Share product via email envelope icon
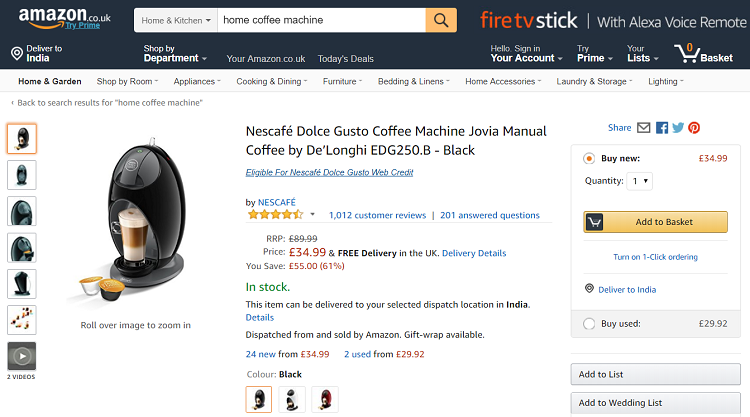750x417 pixels. (643, 128)
